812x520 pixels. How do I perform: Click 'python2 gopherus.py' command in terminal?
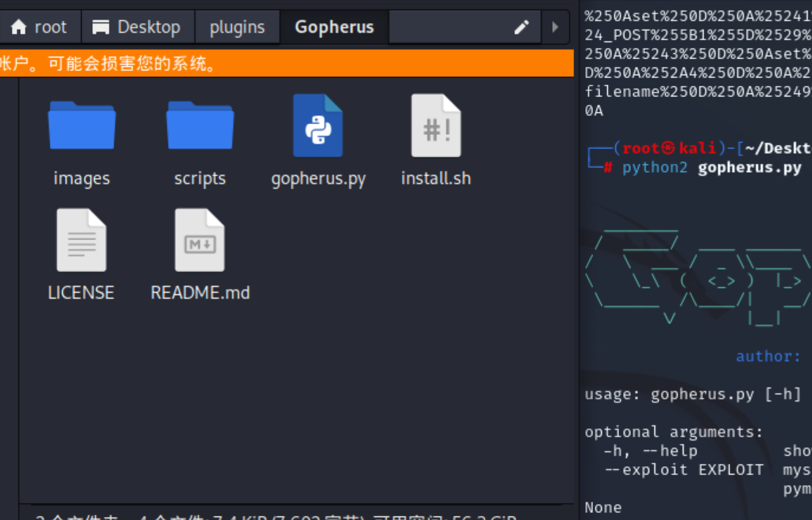coord(712,167)
